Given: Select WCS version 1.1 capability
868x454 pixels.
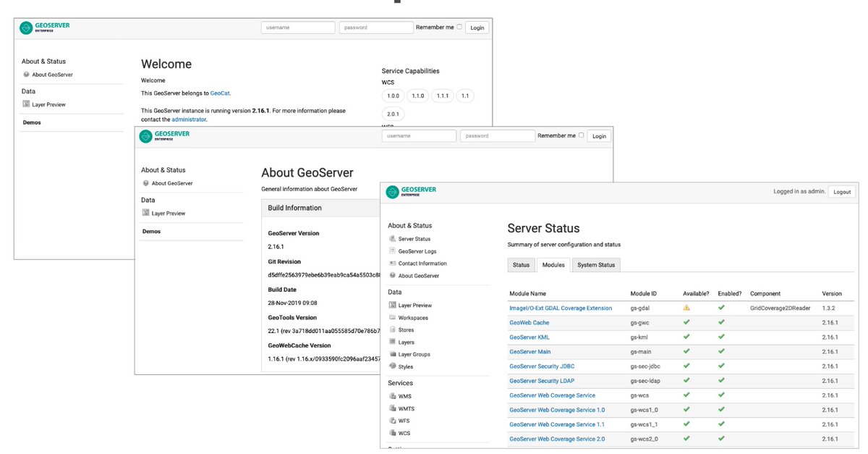Looking at the screenshot, I should tap(465, 96).
